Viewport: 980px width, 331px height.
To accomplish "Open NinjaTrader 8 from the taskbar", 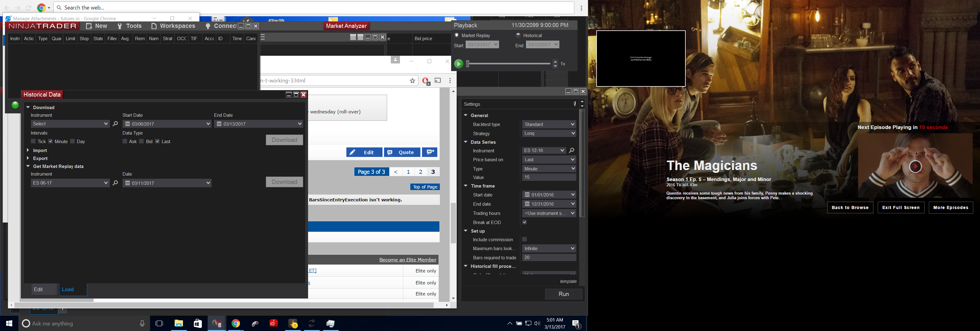I will click(x=217, y=323).
